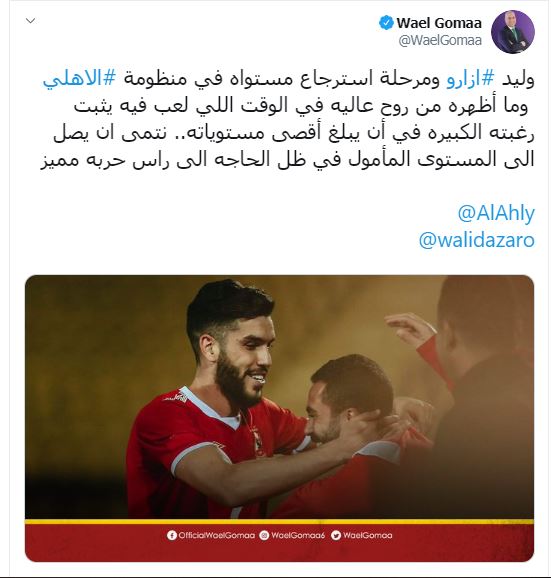Viewport: 551px width, 578px height.
Task: Select the WaelGomaa6 Instagram label
Action: point(298,535)
